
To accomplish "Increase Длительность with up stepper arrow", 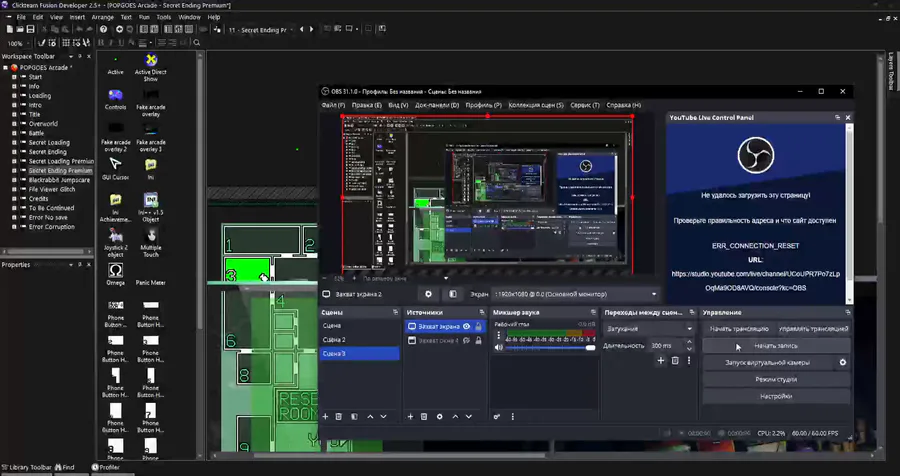I will pyautogui.click(x=689, y=342).
